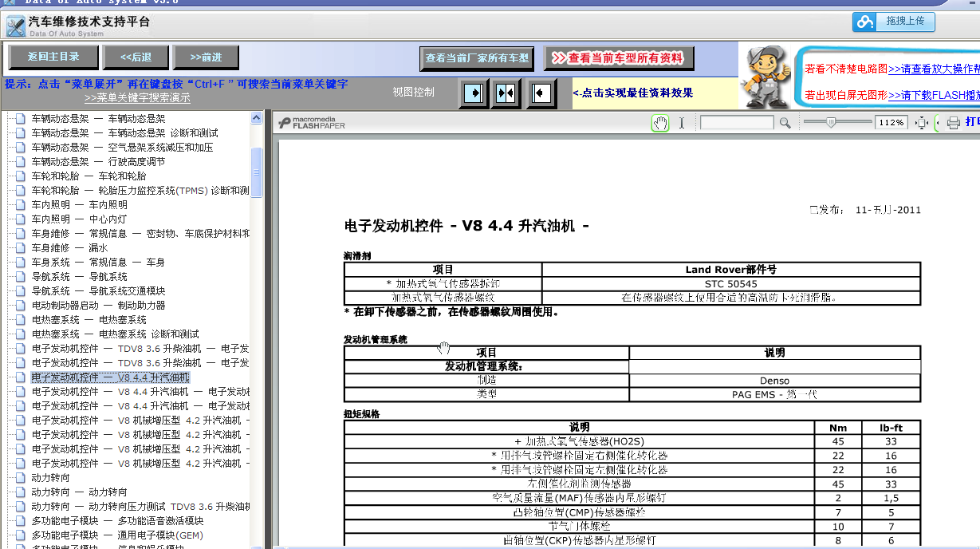Click Land Rover部件号 column header

point(731,270)
